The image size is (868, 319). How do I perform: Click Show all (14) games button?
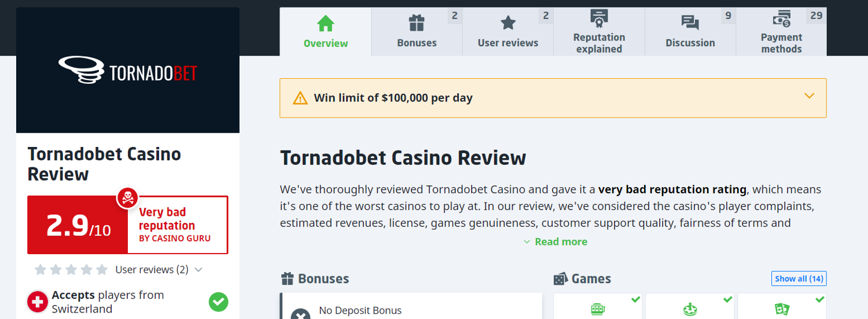pyautogui.click(x=799, y=278)
